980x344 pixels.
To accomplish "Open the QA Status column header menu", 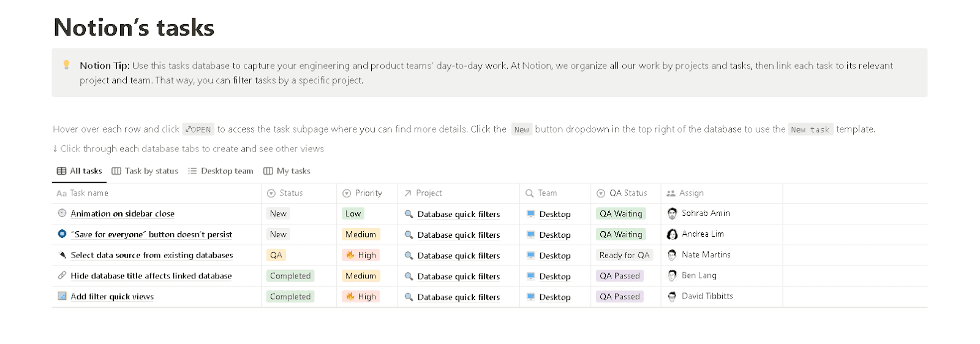I will click(622, 193).
